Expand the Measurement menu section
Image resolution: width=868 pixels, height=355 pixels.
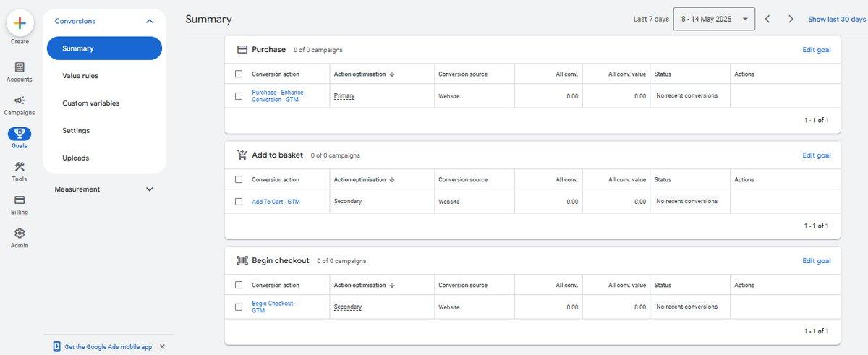pyautogui.click(x=150, y=189)
